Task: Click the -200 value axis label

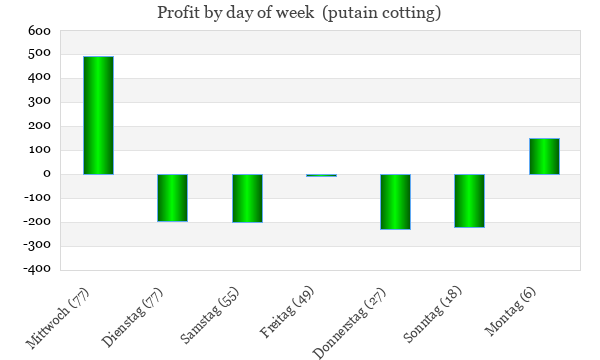Action: pos(37,222)
